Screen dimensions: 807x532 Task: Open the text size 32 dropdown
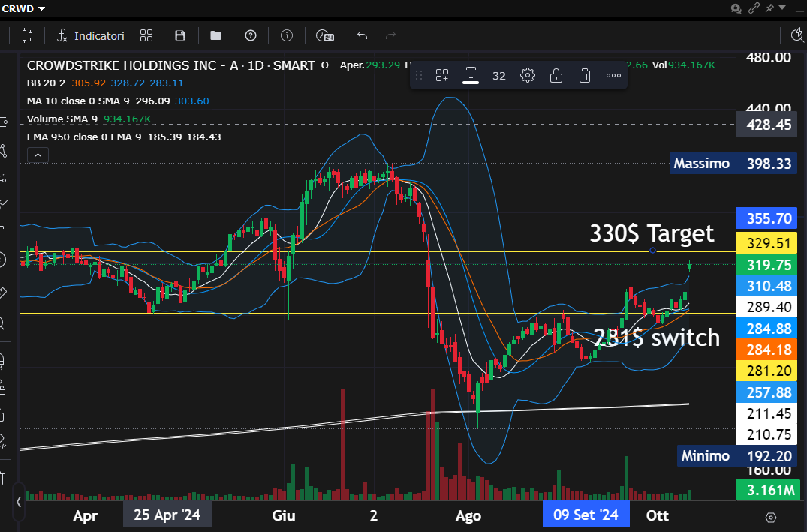coord(498,75)
